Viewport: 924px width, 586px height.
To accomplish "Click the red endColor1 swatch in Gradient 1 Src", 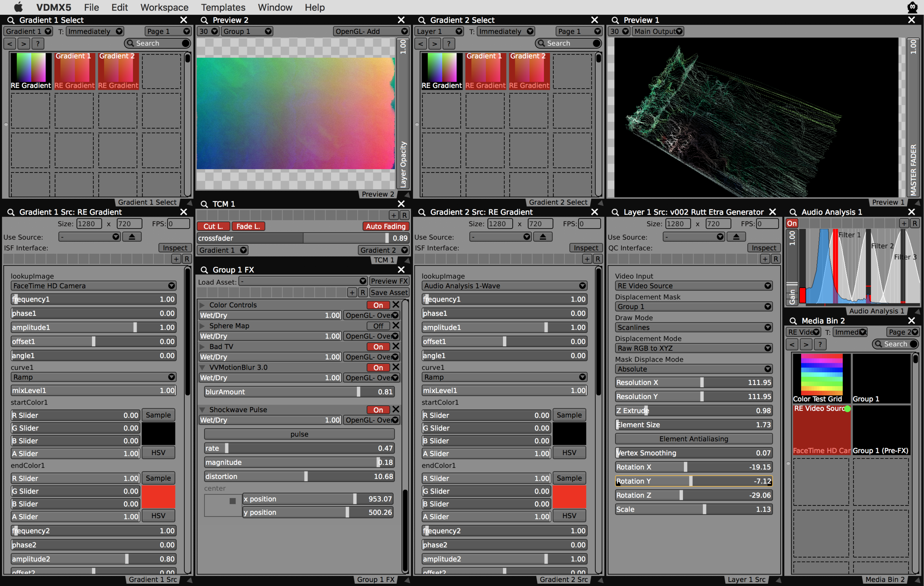I will pyautogui.click(x=158, y=497).
